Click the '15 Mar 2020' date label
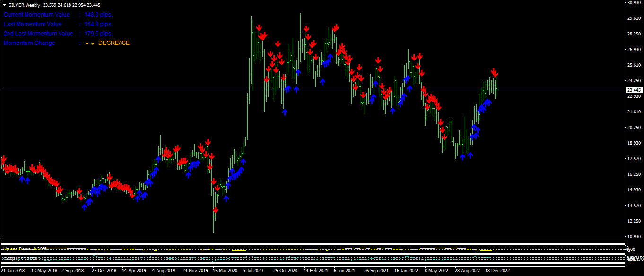The height and width of the screenshot is (276, 644). 225,271
